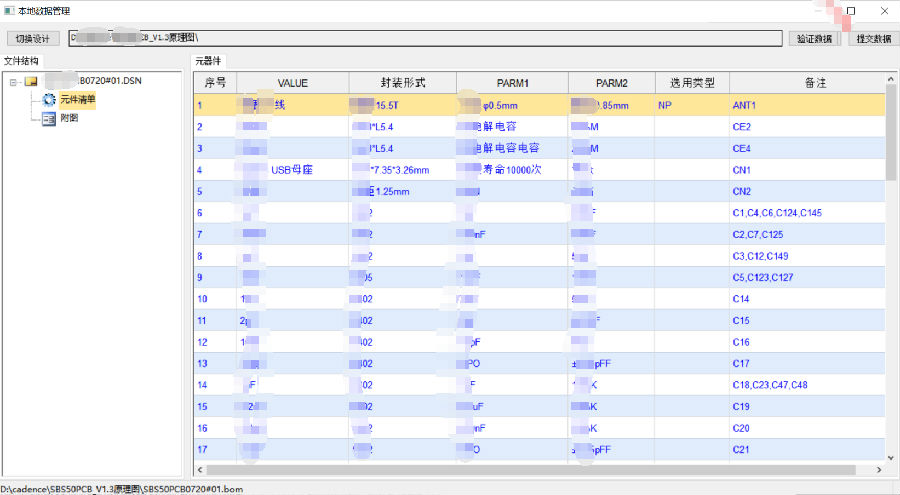Click the 提交数据 button
900x495 pixels.
(x=874, y=38)
